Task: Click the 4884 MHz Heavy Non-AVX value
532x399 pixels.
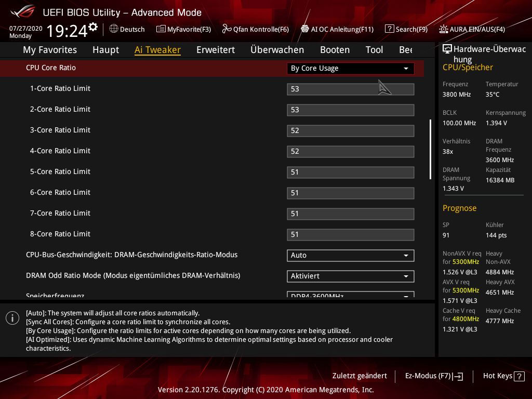Action: 499,272
